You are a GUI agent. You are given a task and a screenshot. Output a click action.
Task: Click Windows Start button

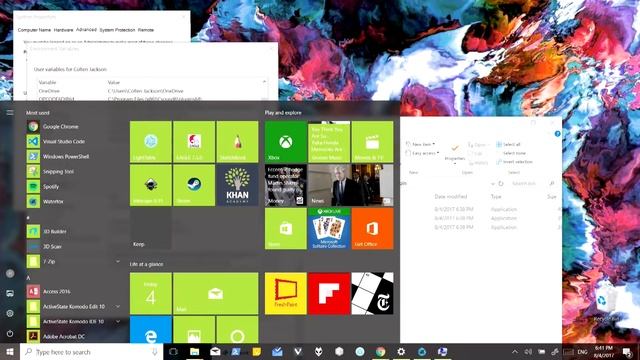coord(10,351)
